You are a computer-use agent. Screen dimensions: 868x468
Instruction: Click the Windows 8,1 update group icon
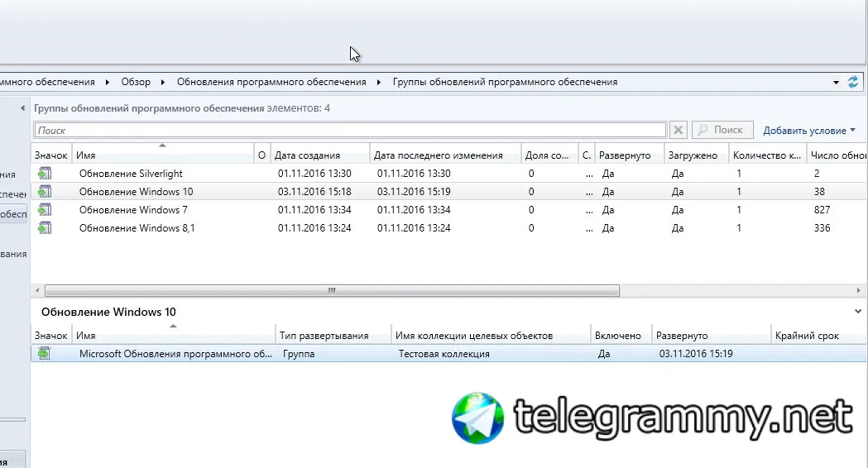click(45, 228)
